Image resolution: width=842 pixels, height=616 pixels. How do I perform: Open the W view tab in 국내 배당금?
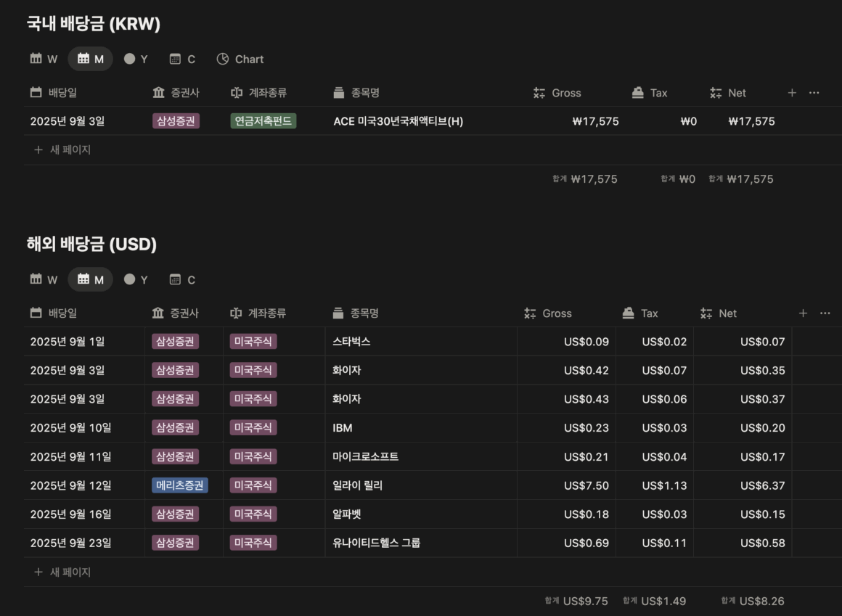coord(44,59)
